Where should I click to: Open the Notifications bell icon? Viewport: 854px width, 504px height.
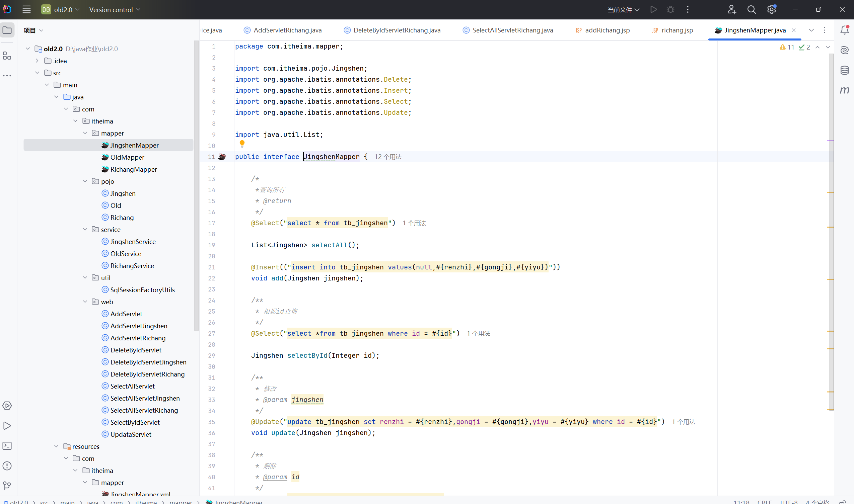[x=845, y=30]
